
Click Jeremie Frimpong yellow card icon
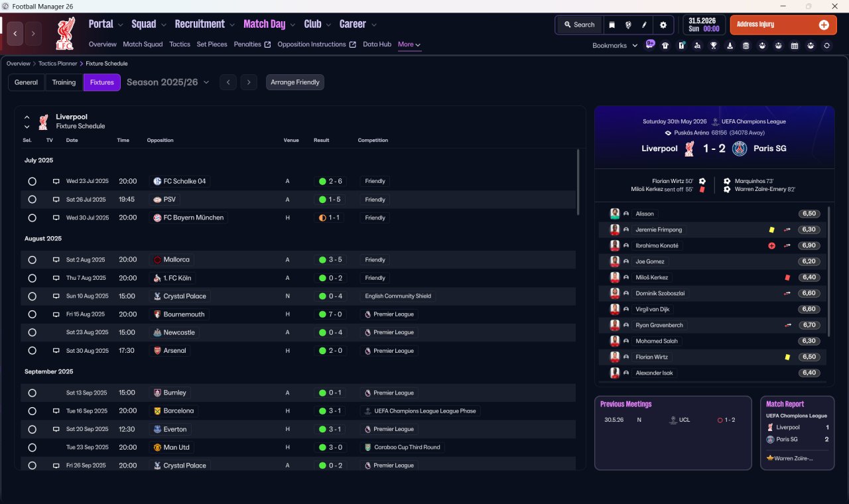click(771, 229)
